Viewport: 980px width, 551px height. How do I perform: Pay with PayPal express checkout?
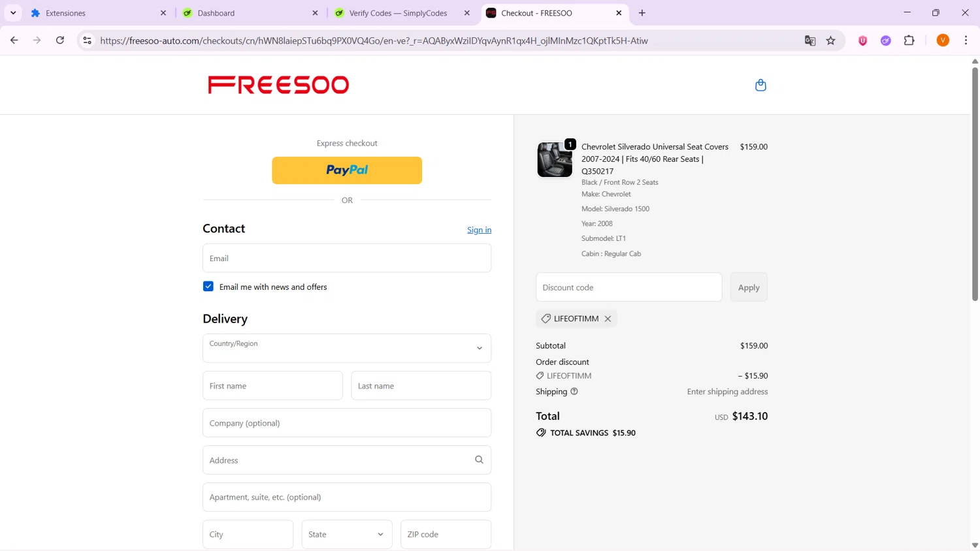click(347, 170)
